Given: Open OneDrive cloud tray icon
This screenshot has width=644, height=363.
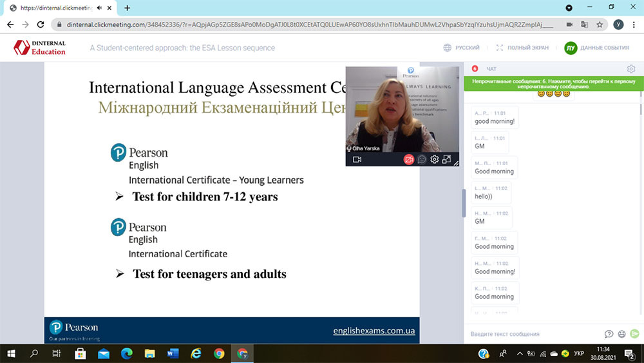Looking at the screenshot, I should 554,353.
